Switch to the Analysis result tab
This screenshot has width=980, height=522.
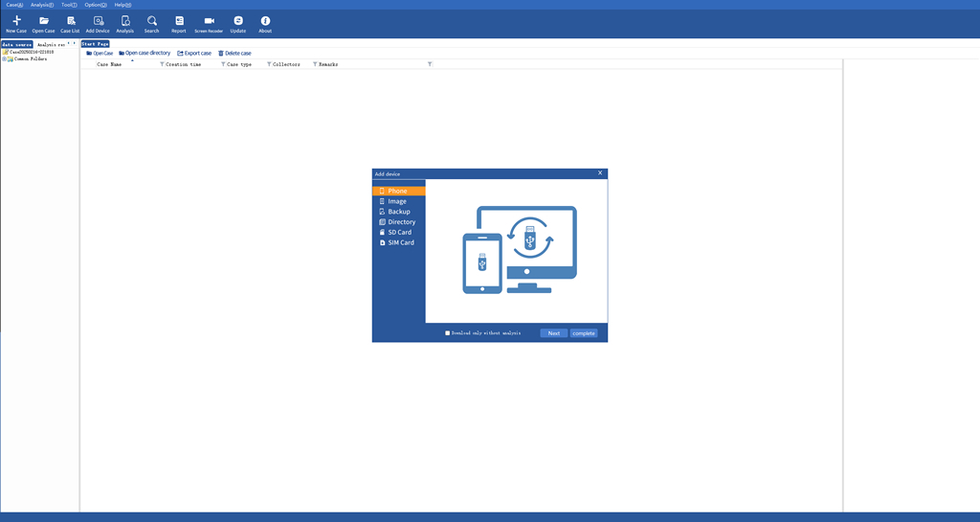tap(50, 44)
